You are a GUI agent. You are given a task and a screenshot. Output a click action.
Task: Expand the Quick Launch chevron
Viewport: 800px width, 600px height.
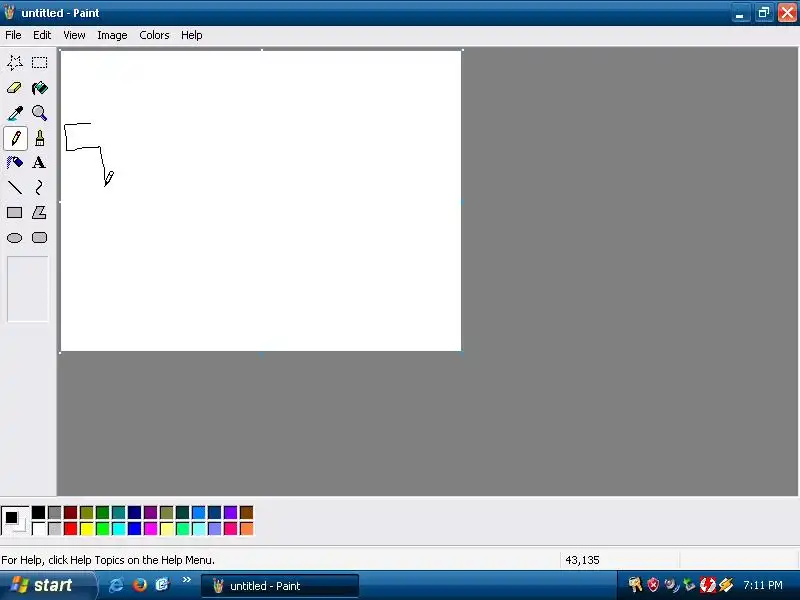(186, 580)
